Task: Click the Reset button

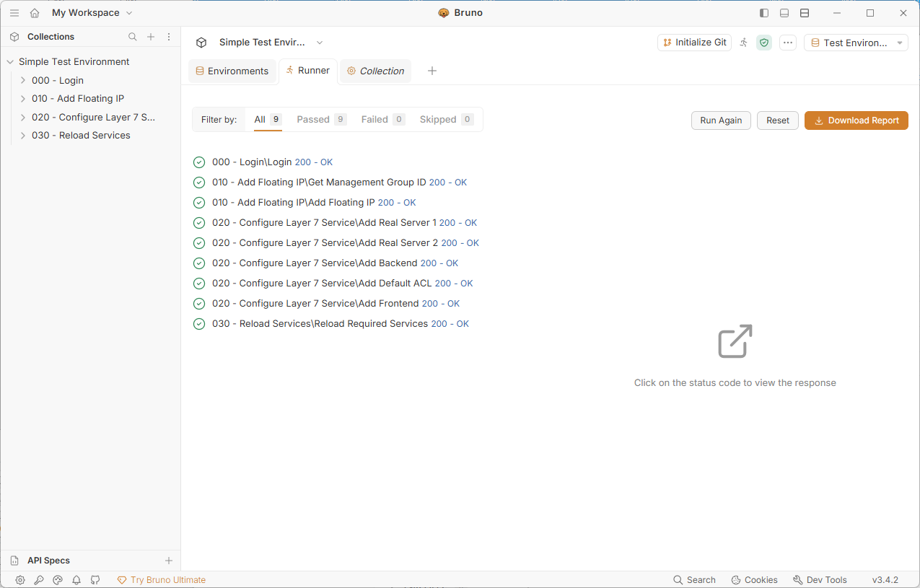Action: pos(778,120)
